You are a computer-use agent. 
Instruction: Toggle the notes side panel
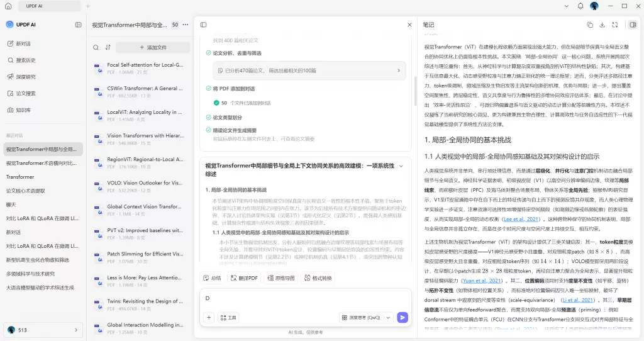point(633,25)
